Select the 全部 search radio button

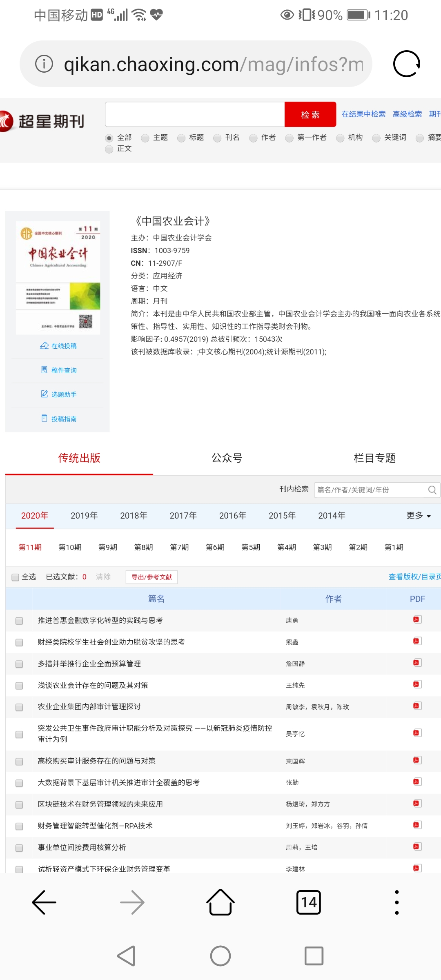(x=109, y=138)
